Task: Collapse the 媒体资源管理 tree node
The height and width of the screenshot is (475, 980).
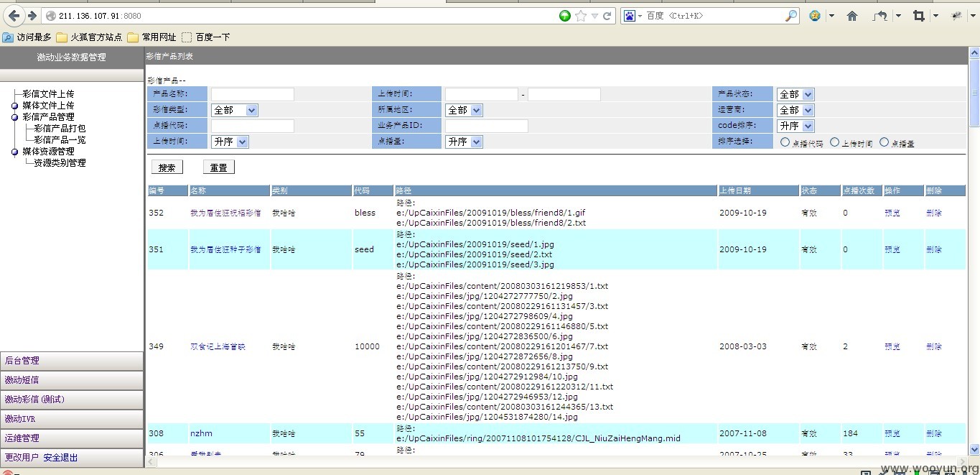Action: click(x=15, y=152)
